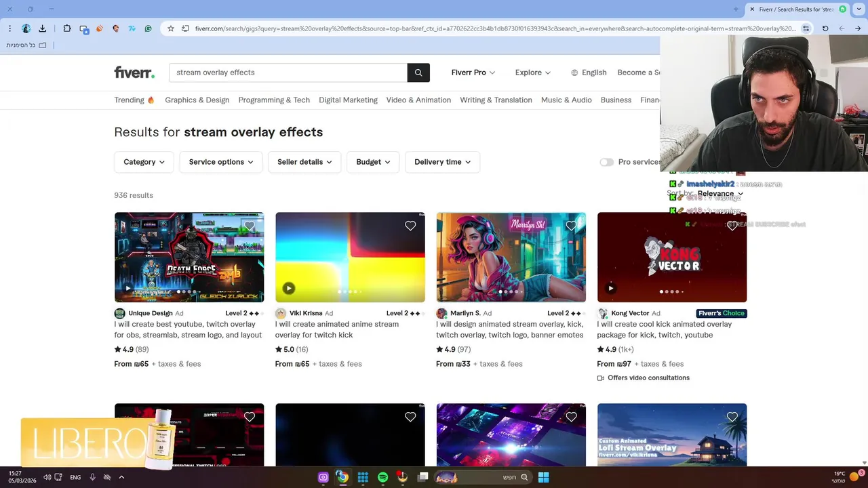Open Music & Audio category

point(566,100)
